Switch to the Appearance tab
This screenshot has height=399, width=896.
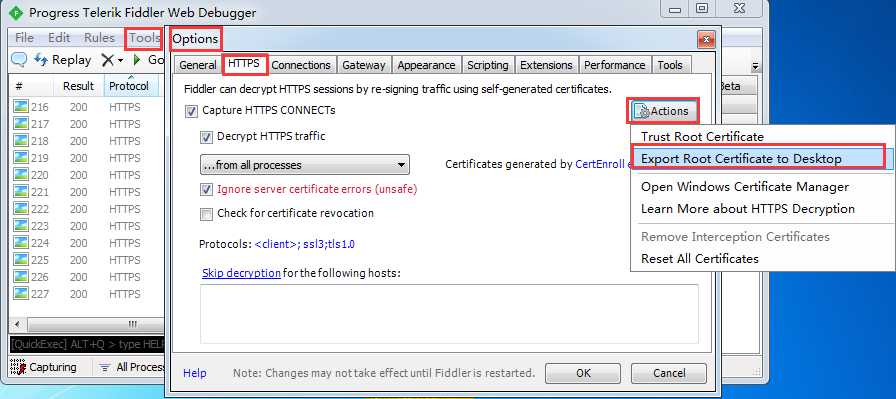point(426,65)
